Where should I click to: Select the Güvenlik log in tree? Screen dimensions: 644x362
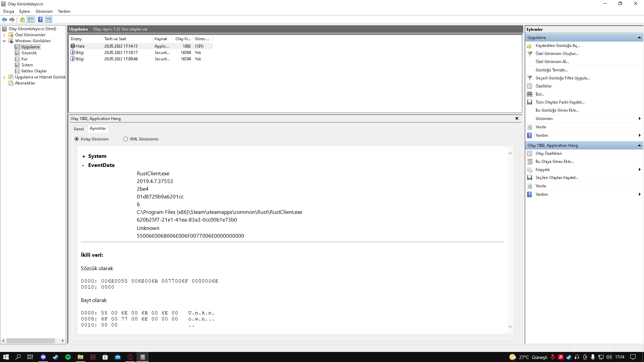click(29, 53)
